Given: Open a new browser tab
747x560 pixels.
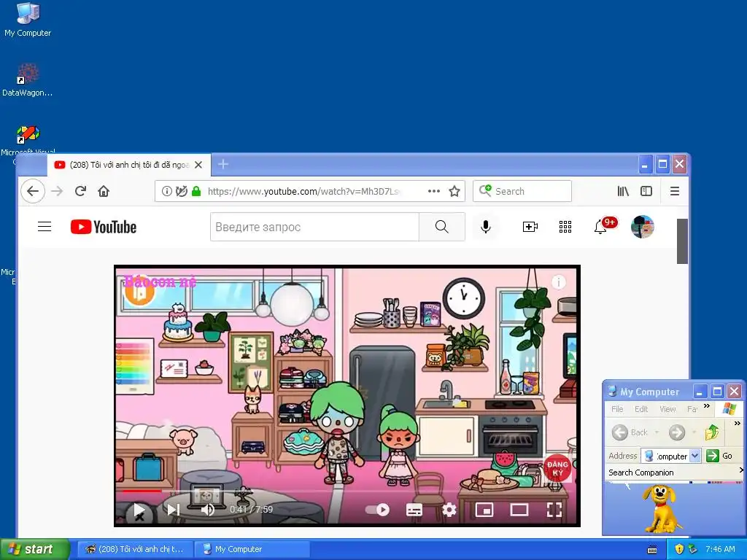Looking at the screenshot, I should tap(223, 164).
